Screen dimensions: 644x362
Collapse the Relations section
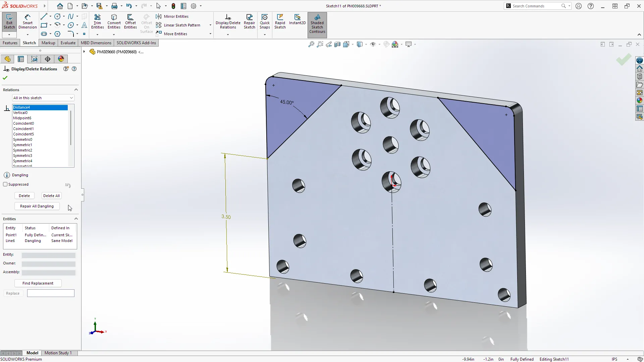(x=76, y=90)
